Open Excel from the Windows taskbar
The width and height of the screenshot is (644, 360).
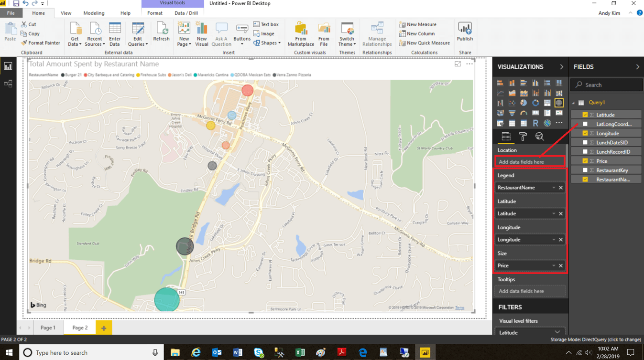tap(300, 352)
